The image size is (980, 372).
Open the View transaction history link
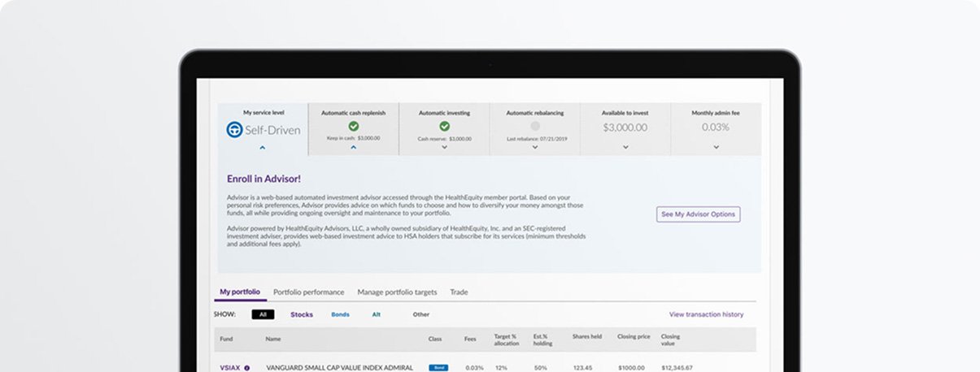706,314
